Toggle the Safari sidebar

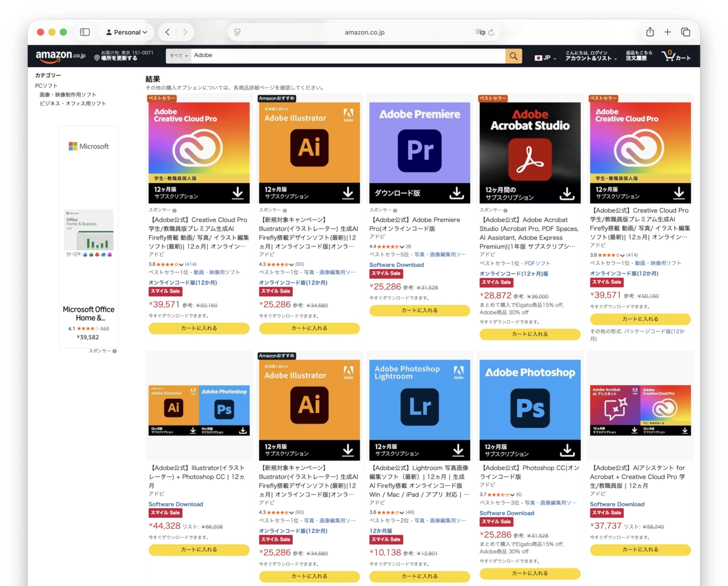point(85,32)
